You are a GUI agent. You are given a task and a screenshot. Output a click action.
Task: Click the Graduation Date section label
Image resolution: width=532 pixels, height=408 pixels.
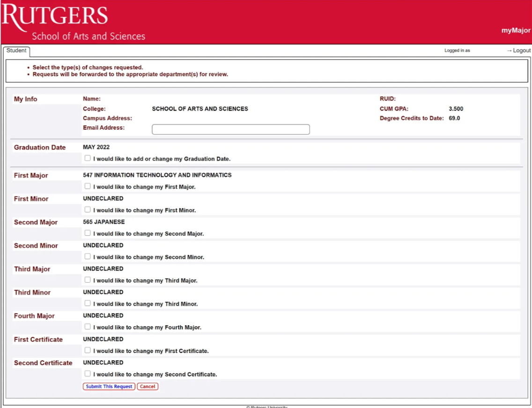40,148
